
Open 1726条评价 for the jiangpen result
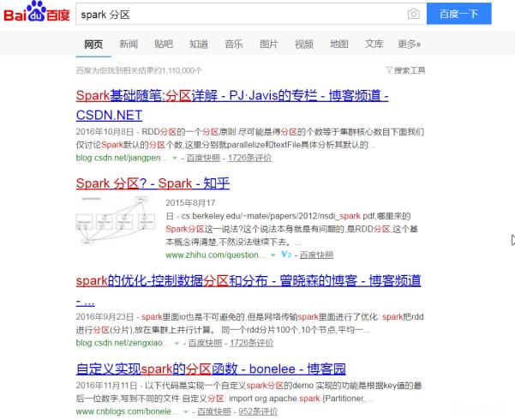249,158
